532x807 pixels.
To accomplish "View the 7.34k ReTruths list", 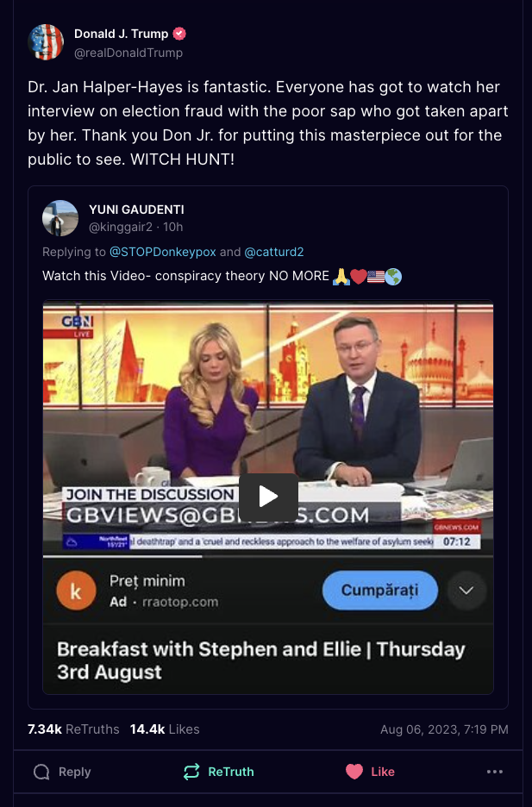I will tap(73, 729).
